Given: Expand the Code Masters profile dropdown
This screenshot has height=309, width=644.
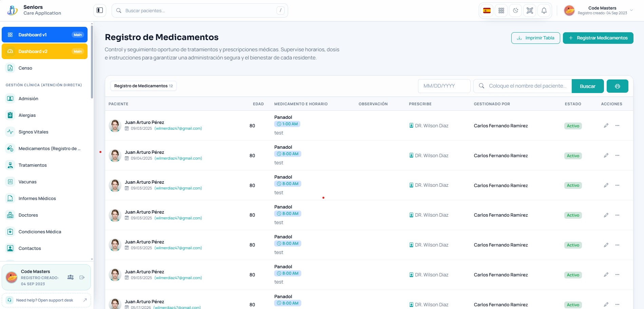Looking at the screenshot, I should (x=599, y=11).
